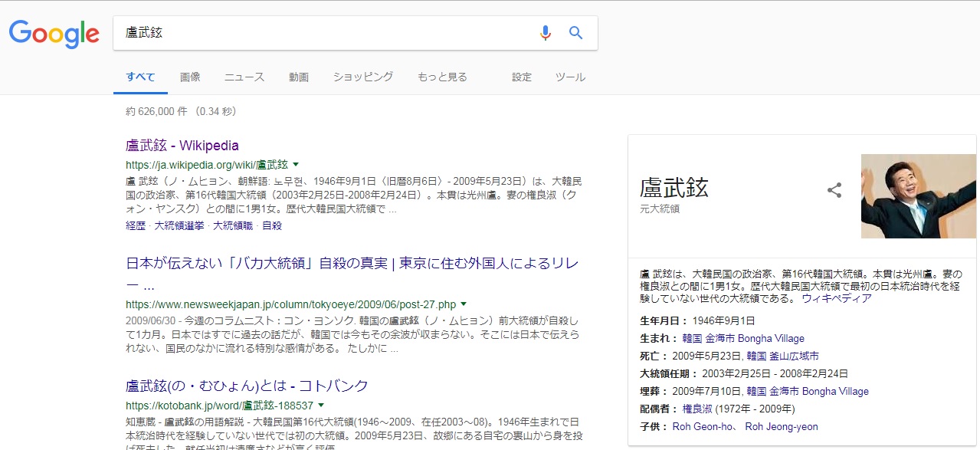
Task: Click the magnifying glass search button
Action: click(575, 33)
